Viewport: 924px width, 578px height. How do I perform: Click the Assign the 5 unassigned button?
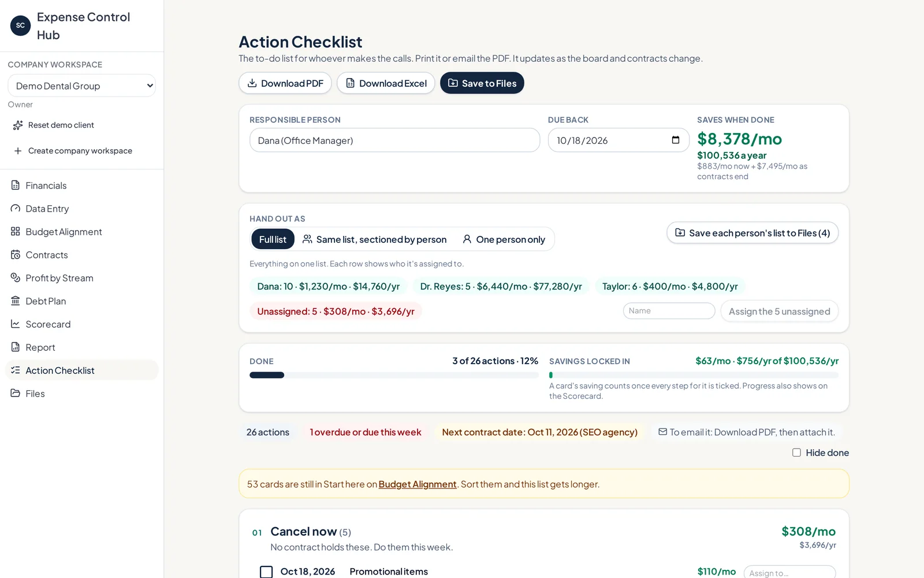(780, 312)
